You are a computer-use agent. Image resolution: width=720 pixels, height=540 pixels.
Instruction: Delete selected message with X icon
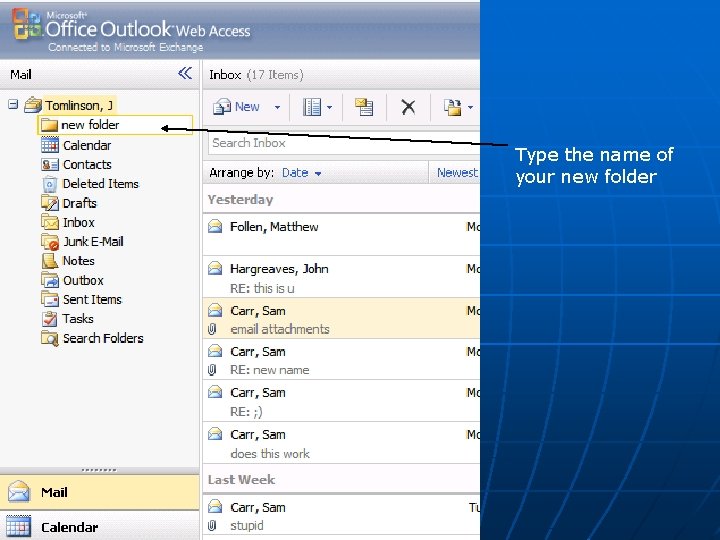click(x=408, y=107)
